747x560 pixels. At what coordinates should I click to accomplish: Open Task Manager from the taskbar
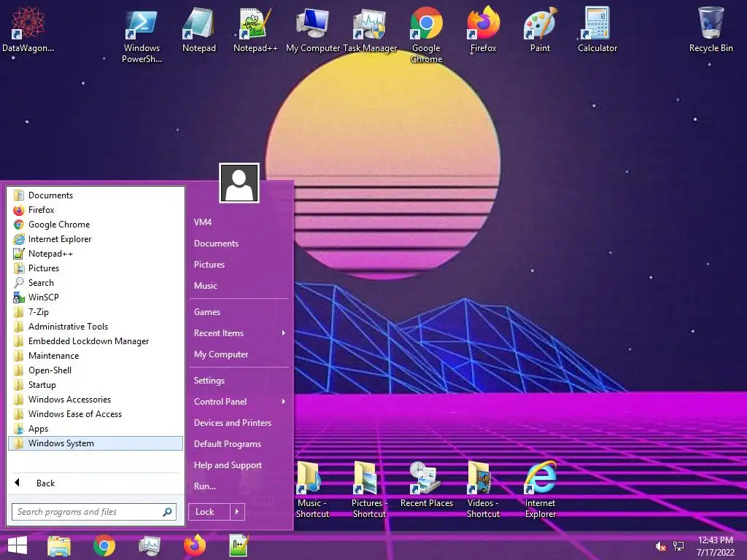click(150, 545)
